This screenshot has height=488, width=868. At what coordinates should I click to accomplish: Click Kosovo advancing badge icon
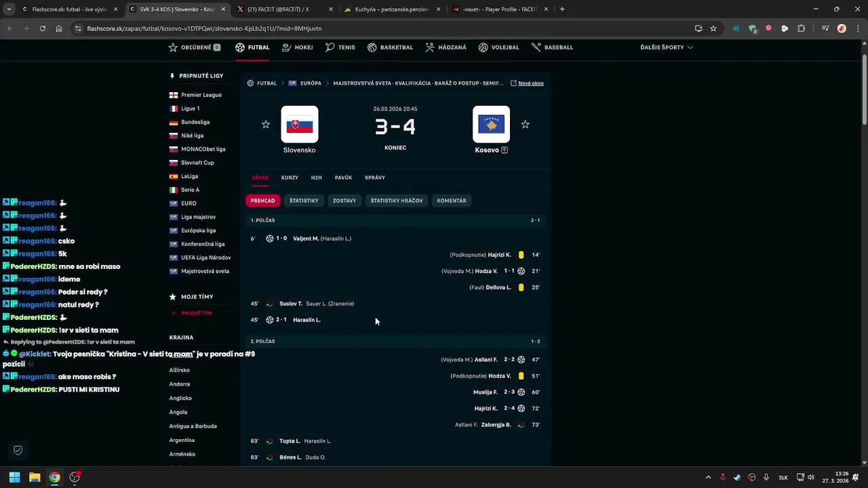coord(505,150)
